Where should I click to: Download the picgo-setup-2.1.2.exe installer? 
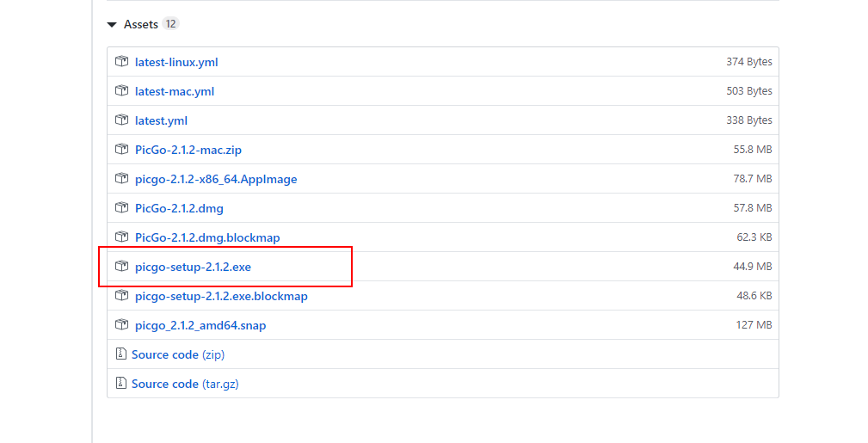(194, 267)
